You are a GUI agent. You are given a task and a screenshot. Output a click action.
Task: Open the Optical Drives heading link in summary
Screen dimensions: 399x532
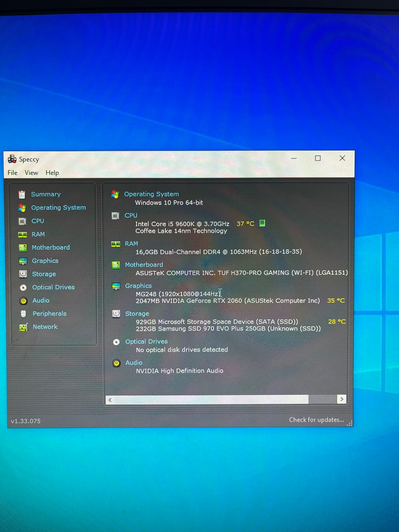147,342
